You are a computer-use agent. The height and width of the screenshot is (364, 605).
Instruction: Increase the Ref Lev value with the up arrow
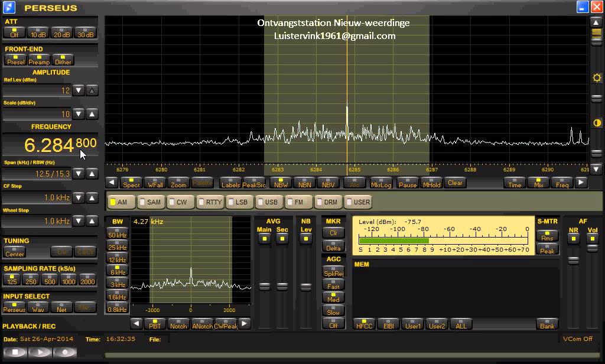pyautogui.click(x=92, y=90)
